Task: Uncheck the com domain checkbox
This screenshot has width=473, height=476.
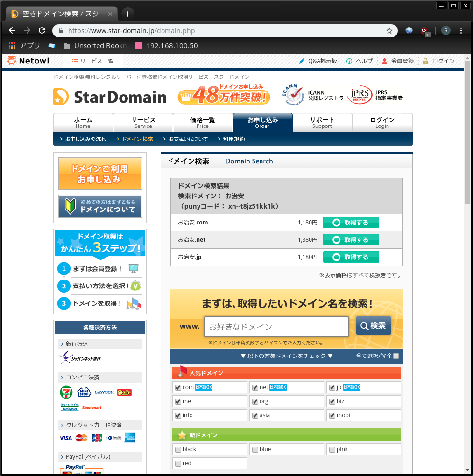Action: click(x=178, y=388)
